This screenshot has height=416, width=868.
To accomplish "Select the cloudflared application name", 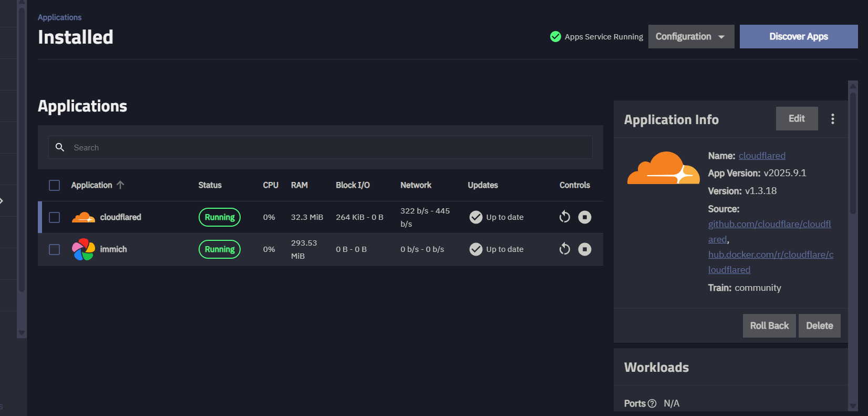I will pos(120,217).
